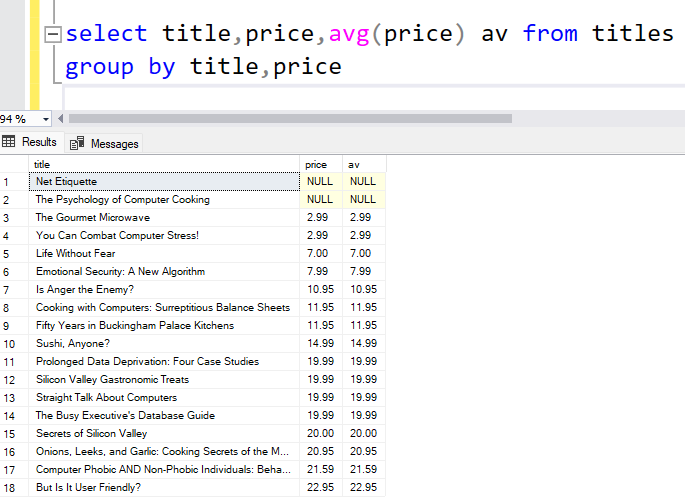Select 'Computer Phobic AND Non-Phobic Individuals' cell
685x499 pixels.
[x=164, y=469]
